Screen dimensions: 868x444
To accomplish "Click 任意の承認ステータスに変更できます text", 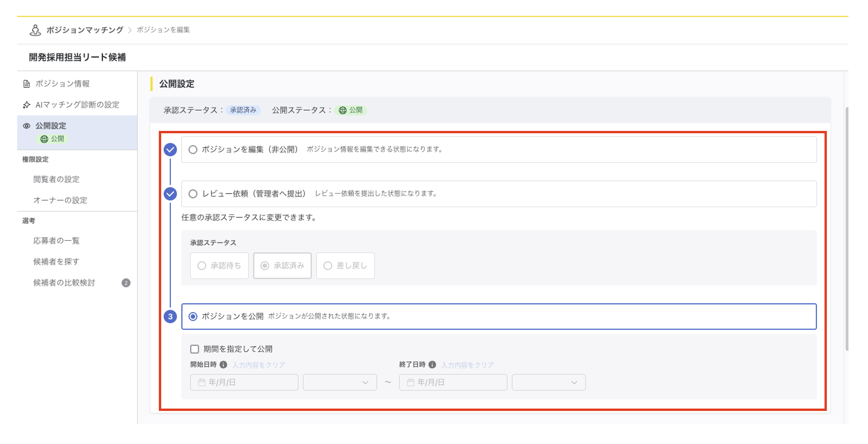I will [249, 217].
